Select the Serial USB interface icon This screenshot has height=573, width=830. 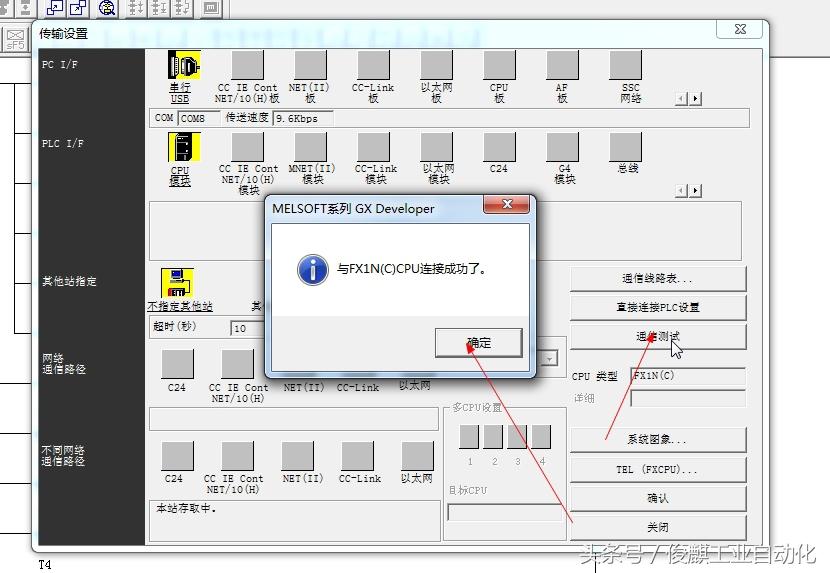(184, 66)
